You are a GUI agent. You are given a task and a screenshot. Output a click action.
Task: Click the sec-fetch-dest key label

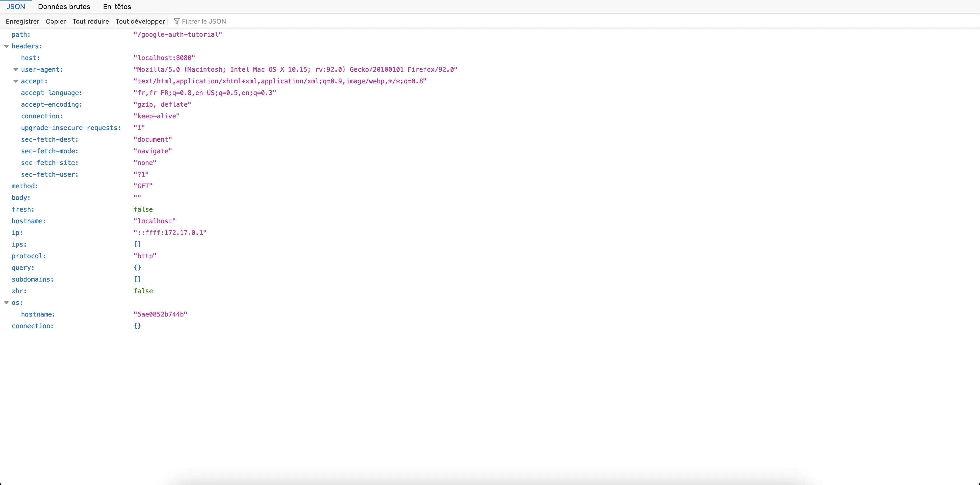click(x=50, y=139)
